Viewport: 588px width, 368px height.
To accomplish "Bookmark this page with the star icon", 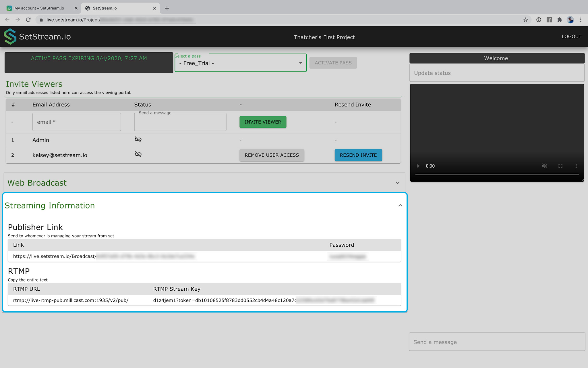I will pyautogui.click(x=525, y=20).
